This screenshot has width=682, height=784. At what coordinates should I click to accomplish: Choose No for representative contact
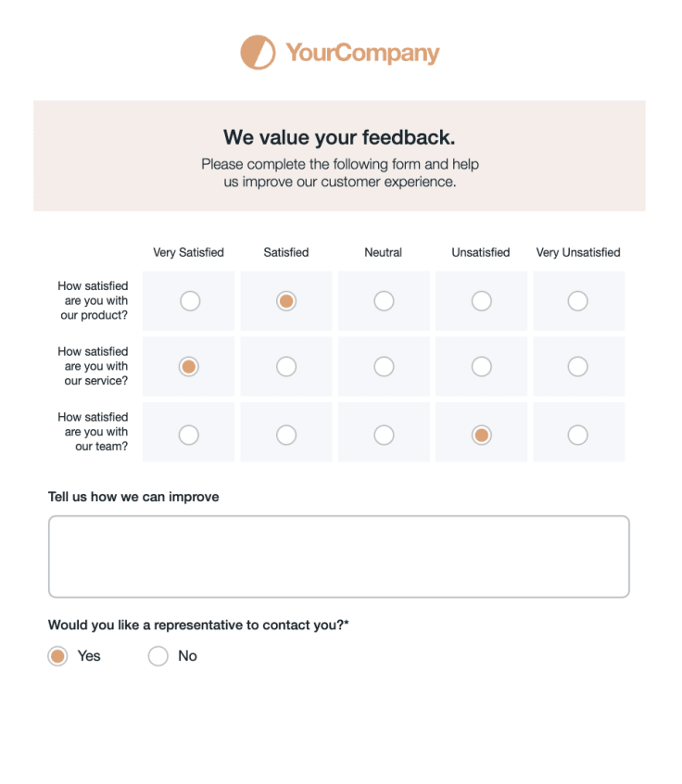point(158,656)
